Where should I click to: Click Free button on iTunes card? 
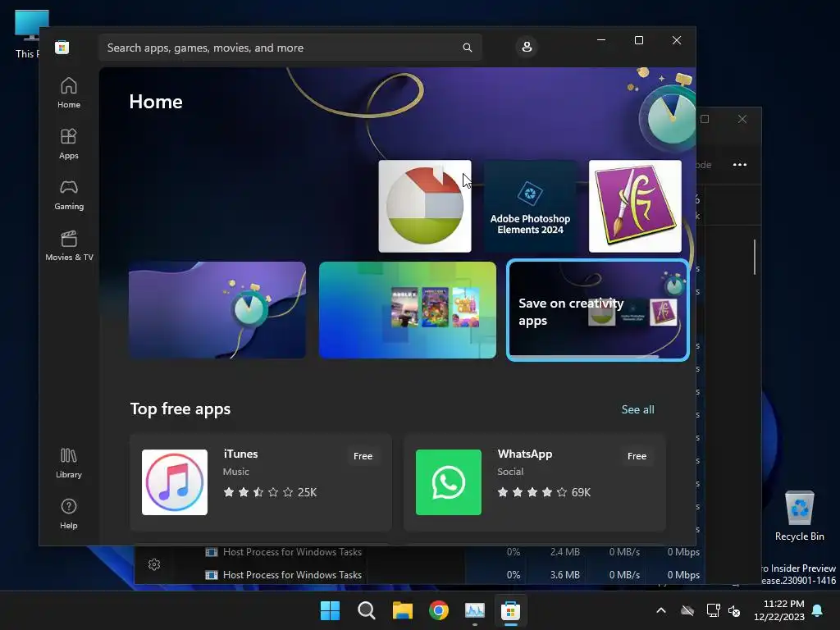click(363, 456)
